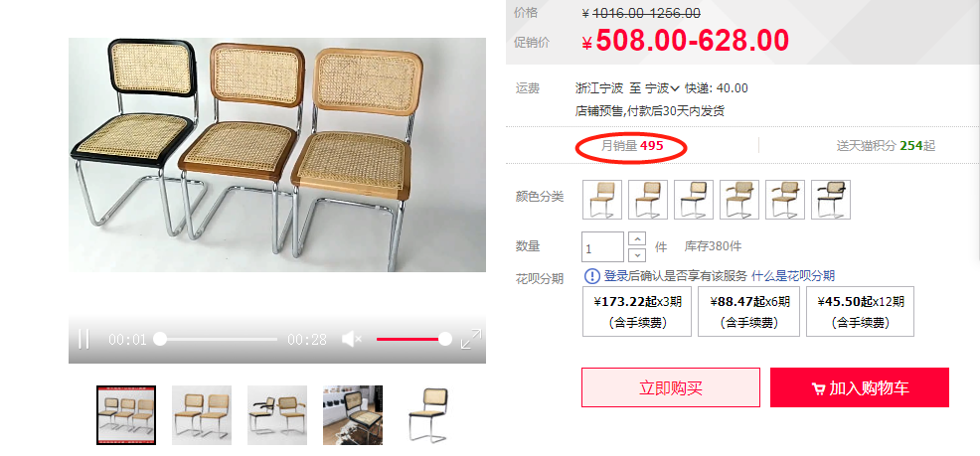Screen dimensions: 980x456
Task: Click the 立即购买 button
Action: pos(671,387)
